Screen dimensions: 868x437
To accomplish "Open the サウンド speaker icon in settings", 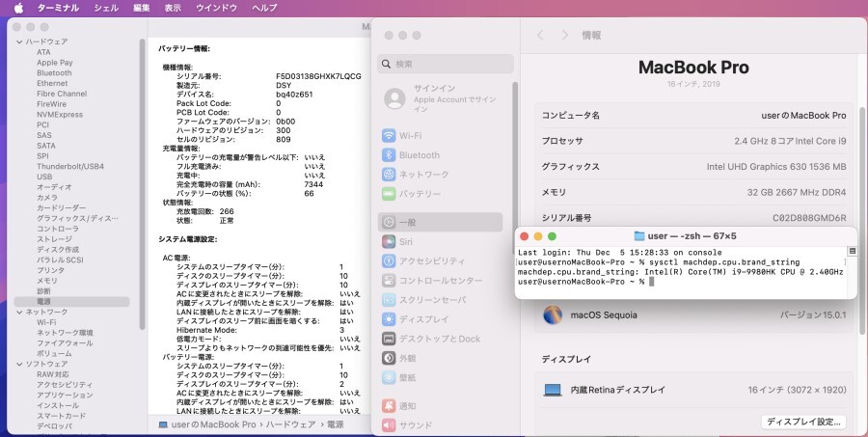I will click(389, 425).
